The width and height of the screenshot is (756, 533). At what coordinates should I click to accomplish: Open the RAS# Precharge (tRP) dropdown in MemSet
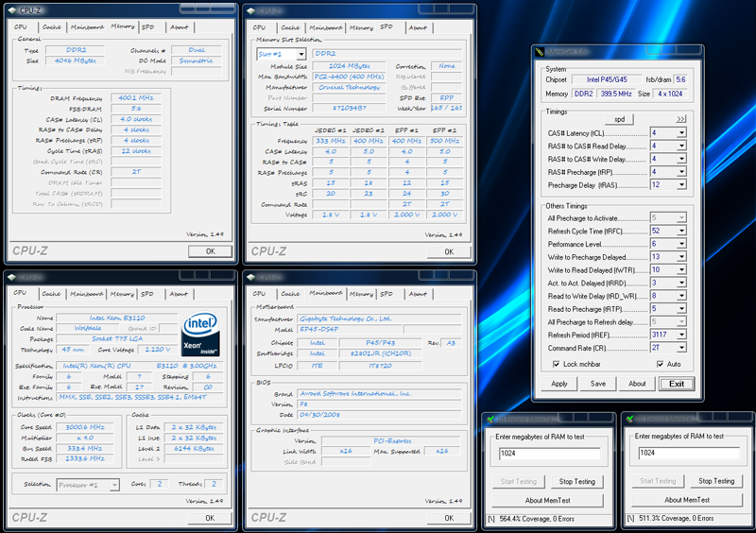(681, 172)
